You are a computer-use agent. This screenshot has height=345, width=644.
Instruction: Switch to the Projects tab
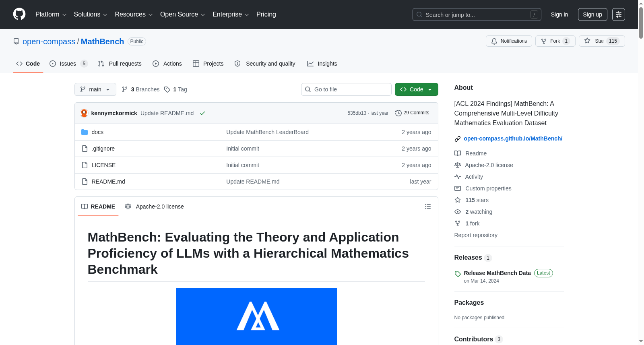point(208,64)
